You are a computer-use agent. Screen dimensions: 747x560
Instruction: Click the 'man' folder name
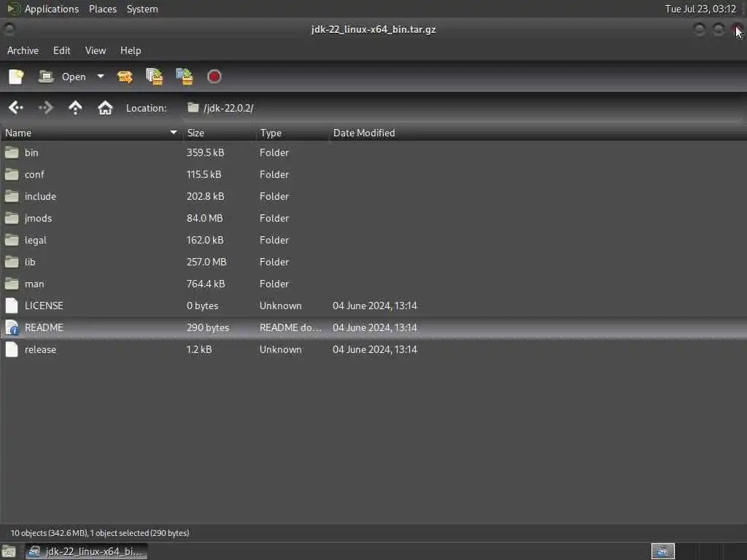point(34,284)
